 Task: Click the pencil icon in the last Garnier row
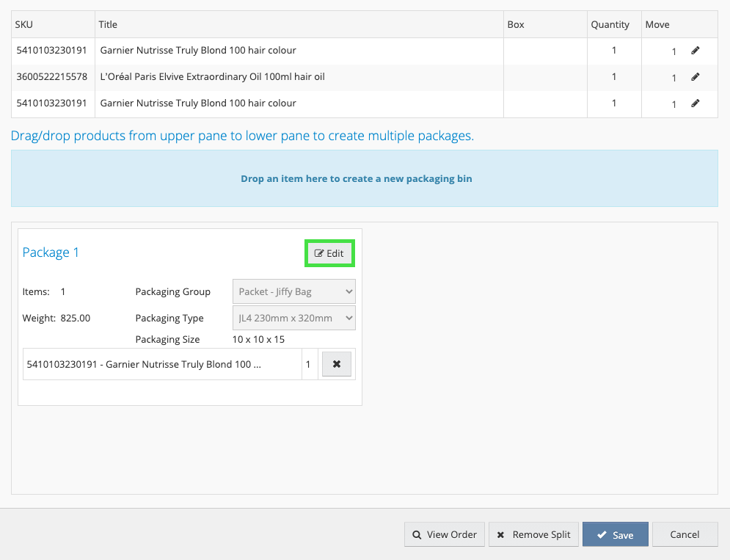[x=696, y=103]
